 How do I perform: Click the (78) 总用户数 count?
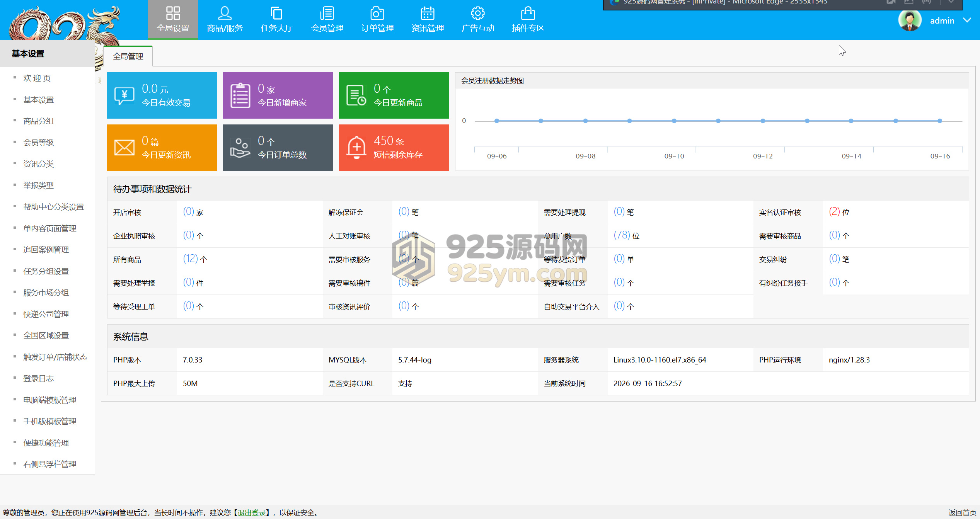(x=622, y=235)
